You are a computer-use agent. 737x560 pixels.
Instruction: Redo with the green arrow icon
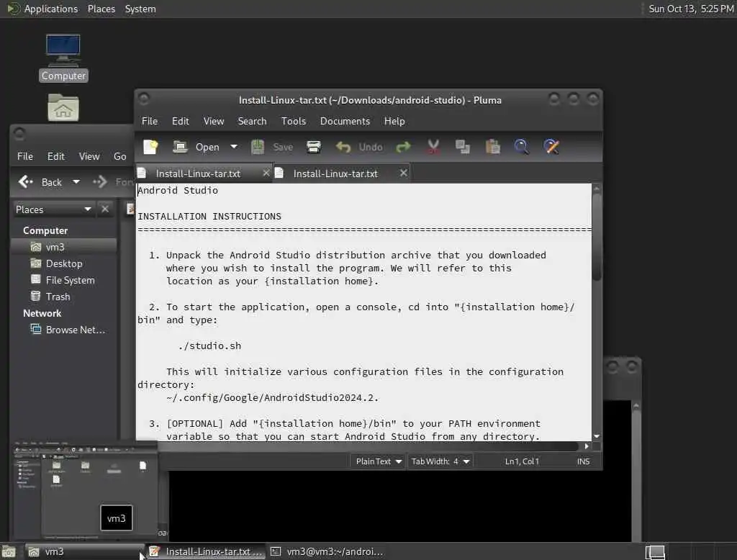403,147
